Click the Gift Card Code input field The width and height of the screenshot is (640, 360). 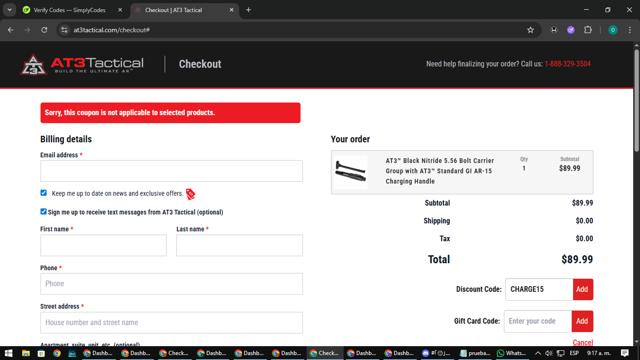tap(538, 321)
